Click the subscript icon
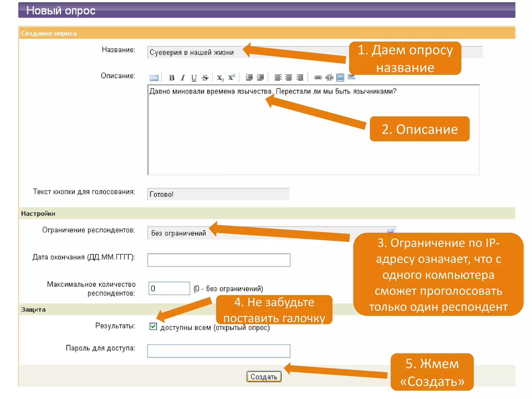 tap(220, 78)
